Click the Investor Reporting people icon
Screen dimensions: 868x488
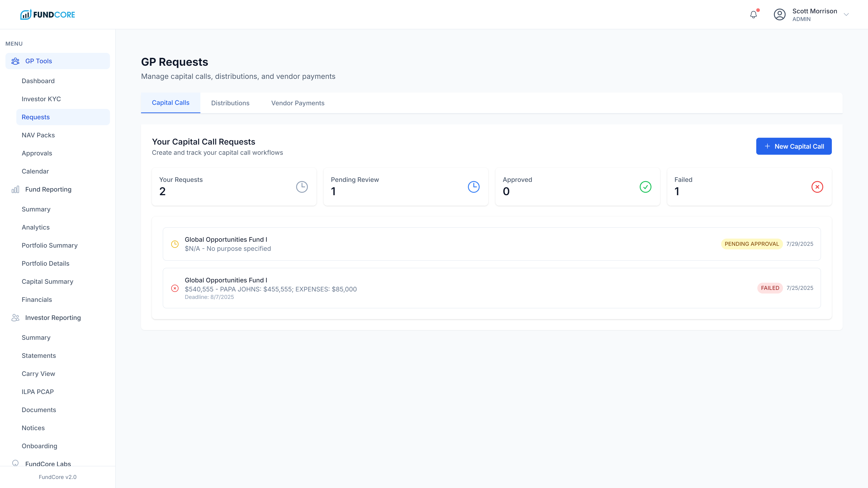[16, 318]
